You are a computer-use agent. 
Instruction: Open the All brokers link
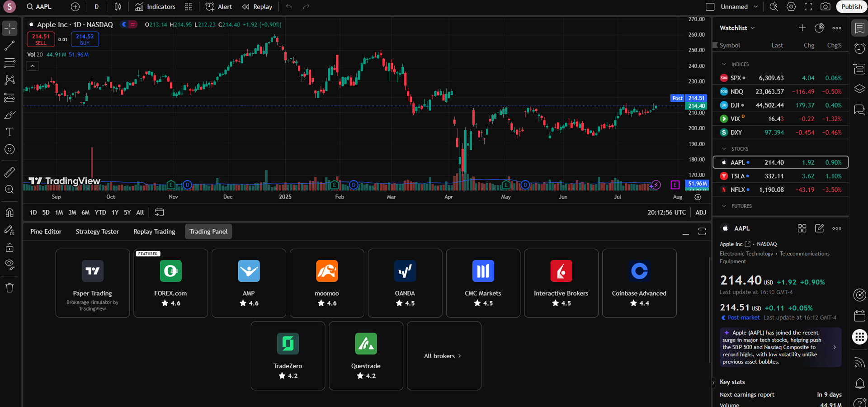pyautogui.click(x=443, y=356)
